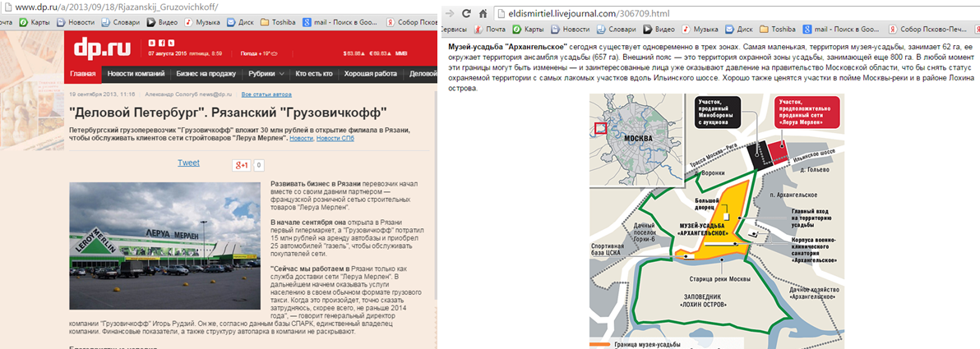
Task: Open Toshiba folder in the LiveJournal window
Action: 777,30
